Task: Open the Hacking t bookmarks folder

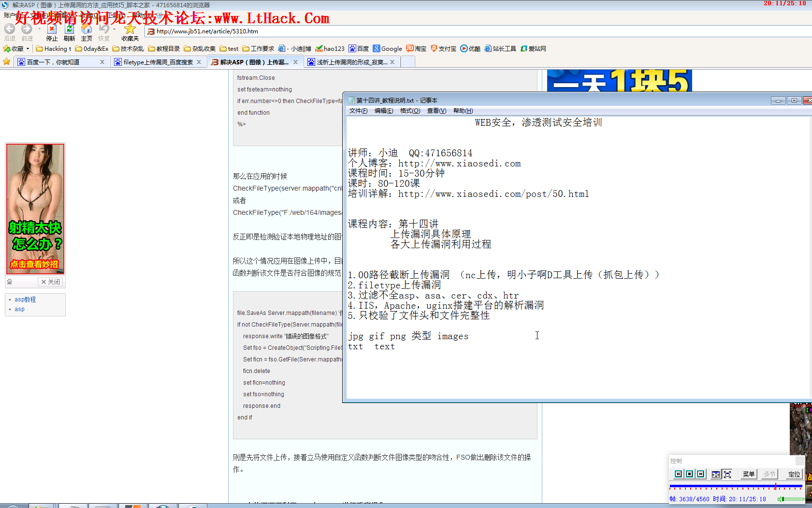Action: (x=54, y=48)
